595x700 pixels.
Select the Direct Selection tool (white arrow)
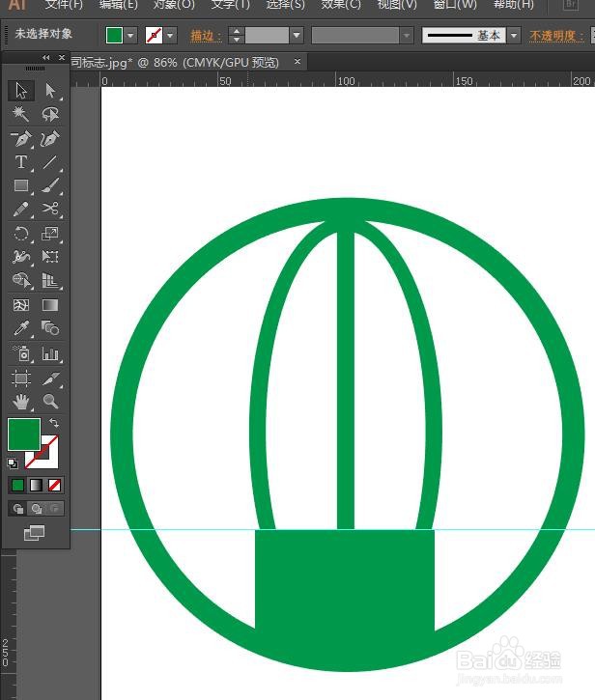coord(50,90)
